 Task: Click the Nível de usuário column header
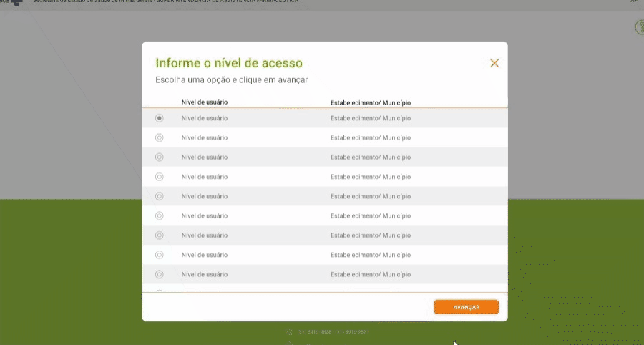tap(205, 102)
